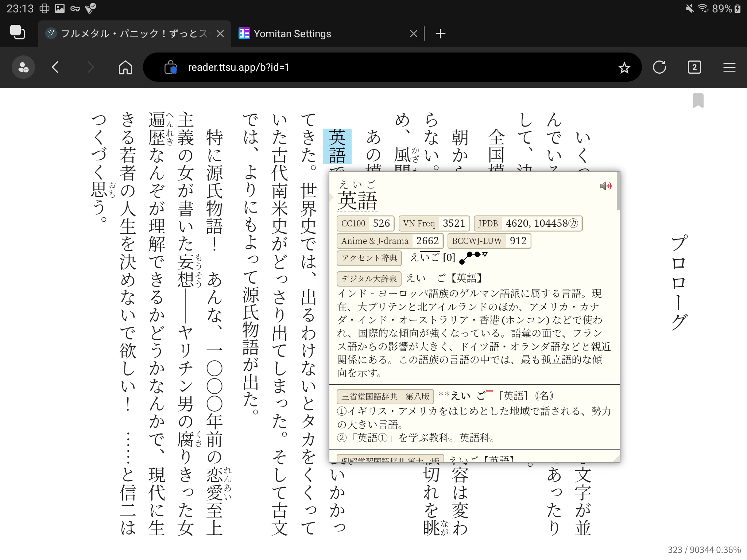Click the highlighted word 英語 in text
The height and width of the screenshot is (560, 747).
click(337, 147)
